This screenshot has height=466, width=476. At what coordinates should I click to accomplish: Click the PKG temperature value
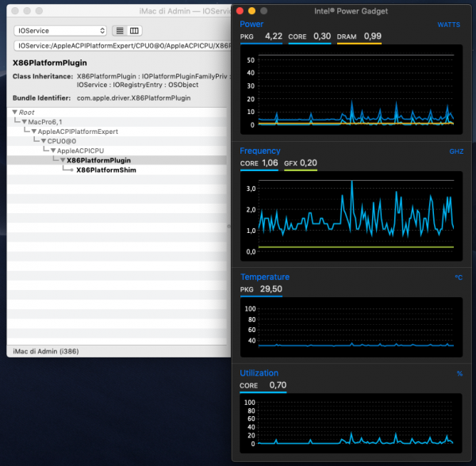click(271, 288)
